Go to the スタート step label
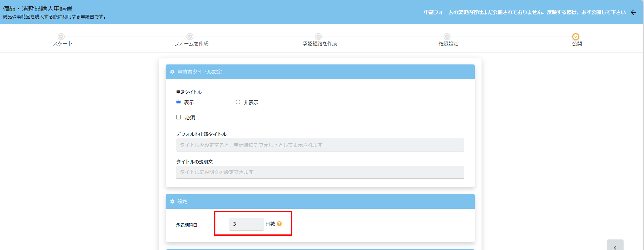Viewport: 644px width, 250px height. click(x=62, y=44)
